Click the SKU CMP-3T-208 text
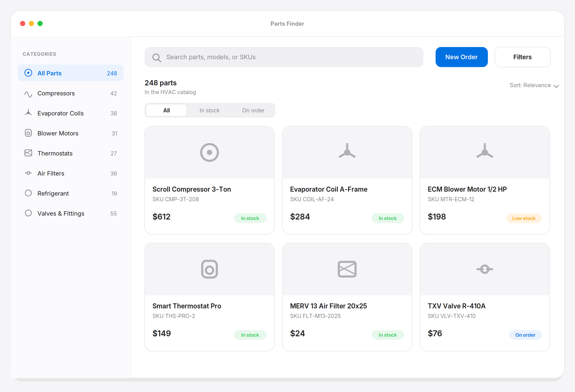The height and width of the screenshot is (392, 575). (x=176, y=199)
